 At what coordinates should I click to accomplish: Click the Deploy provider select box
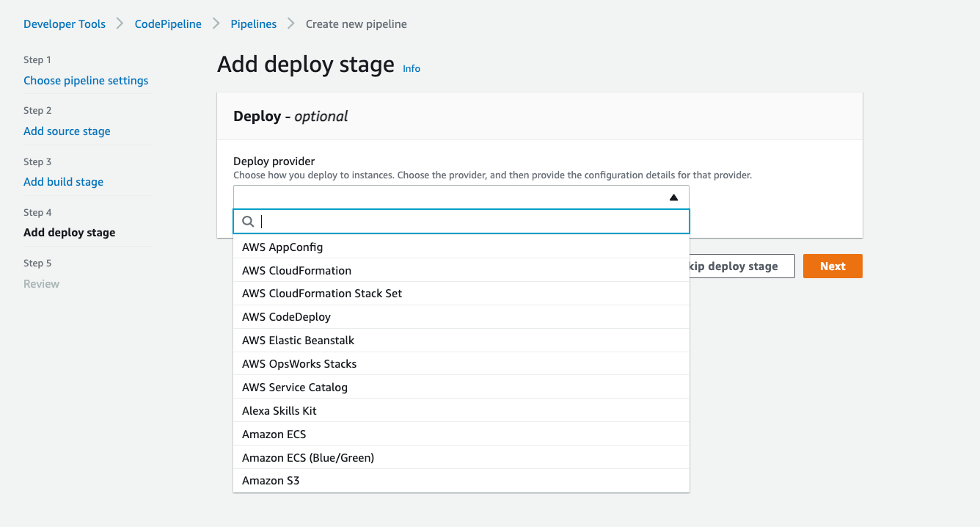tap(461, 197)
